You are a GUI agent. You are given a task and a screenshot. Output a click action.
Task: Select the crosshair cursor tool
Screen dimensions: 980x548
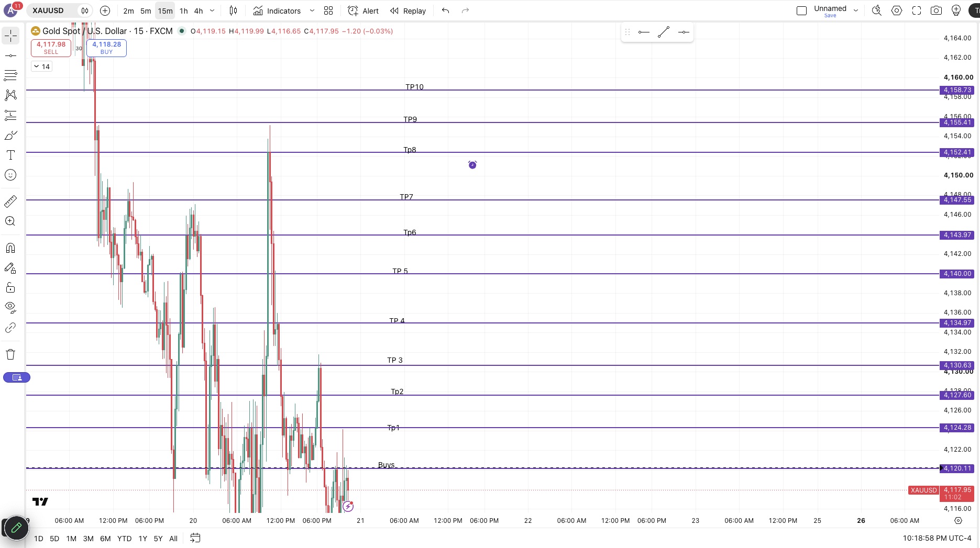click(x=10, y=36)
